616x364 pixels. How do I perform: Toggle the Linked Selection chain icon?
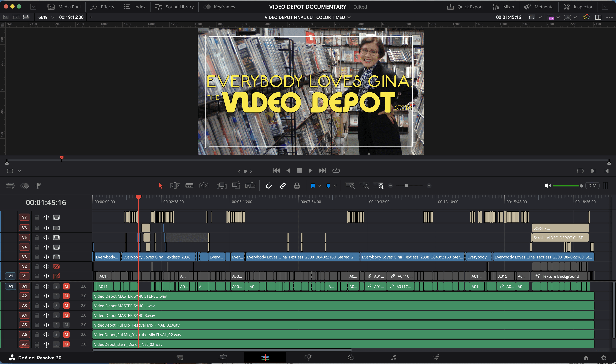(x=283, y=186)
